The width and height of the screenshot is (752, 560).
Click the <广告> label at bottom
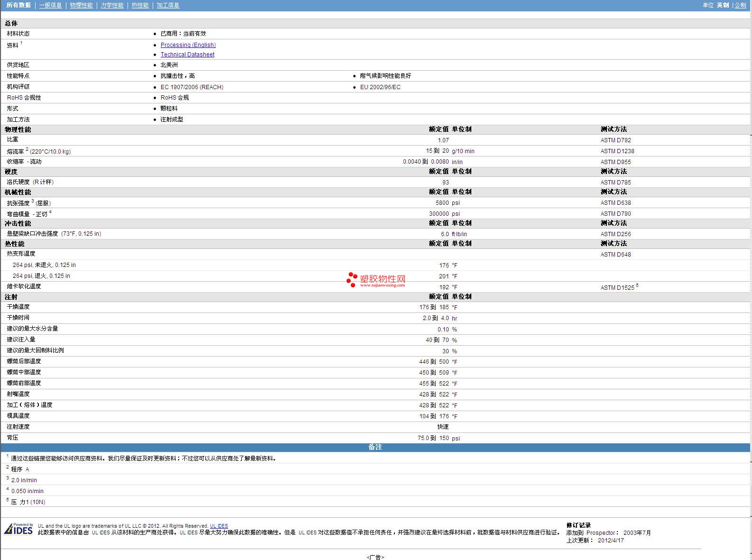(375, 557)
